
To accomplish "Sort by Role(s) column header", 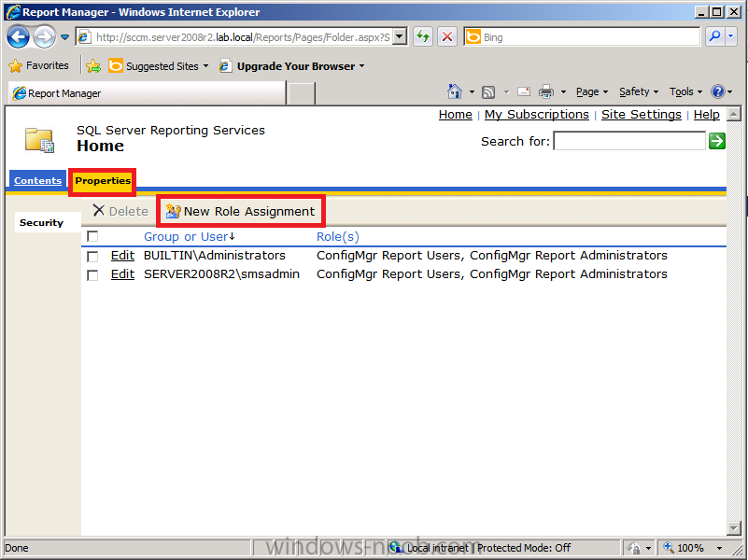I will (338, 237).
